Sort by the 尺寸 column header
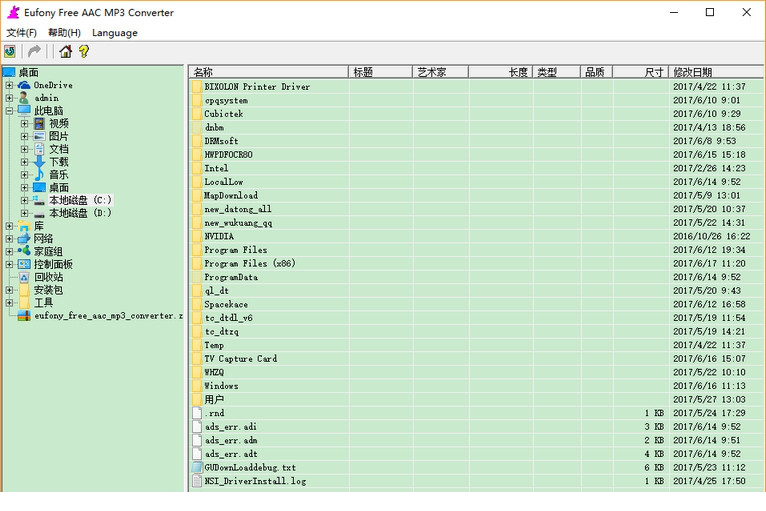766x511 pixels. (640, 72)
